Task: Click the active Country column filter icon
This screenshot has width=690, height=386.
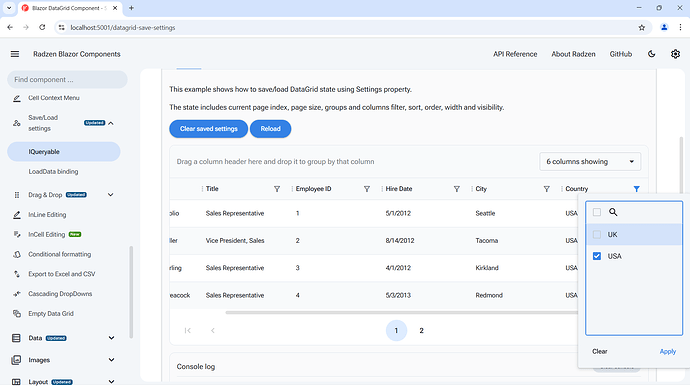Action: (x=636, y=189)
